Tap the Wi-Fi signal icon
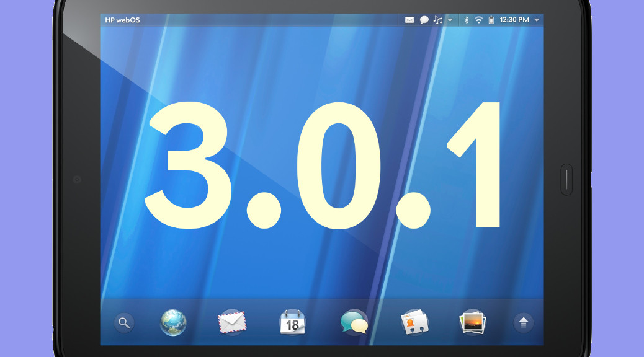644x357 pixels. tap(478, 20)
